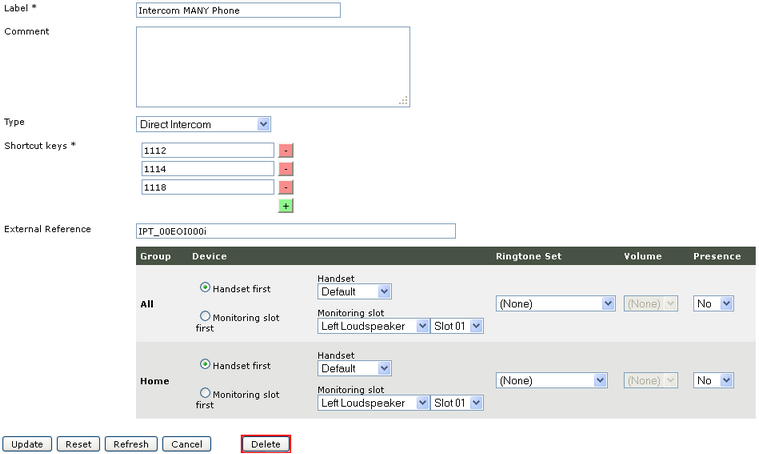Click inside the Comment text area
The width and height of the screenshot is (759, 454).
pos(273,67)
